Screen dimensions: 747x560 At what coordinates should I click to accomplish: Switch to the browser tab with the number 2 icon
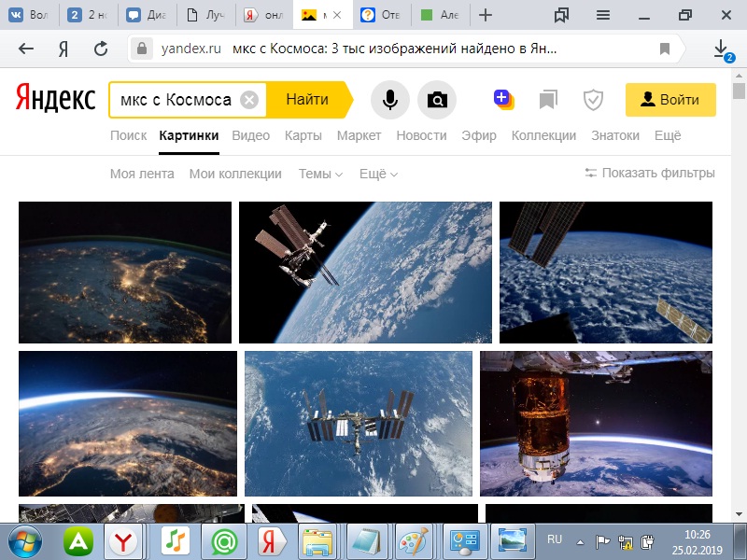pyautogui.click(x=88, y=15)
